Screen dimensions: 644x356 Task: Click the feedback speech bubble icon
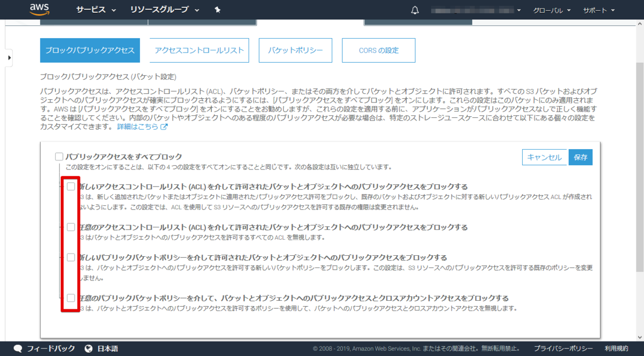pyautogui.click(x=18, y=347)
